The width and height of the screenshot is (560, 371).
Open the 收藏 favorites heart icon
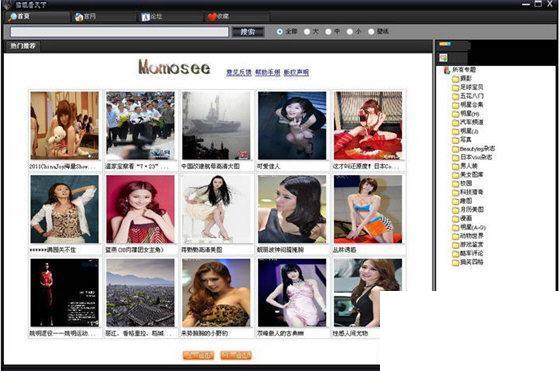click(x=218, y=17)
